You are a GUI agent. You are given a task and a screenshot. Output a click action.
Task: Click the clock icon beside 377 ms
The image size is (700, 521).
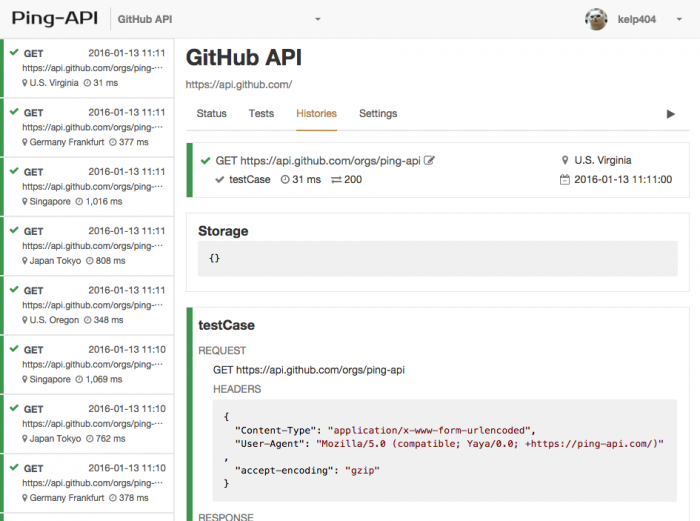click(x=113, y=142)
